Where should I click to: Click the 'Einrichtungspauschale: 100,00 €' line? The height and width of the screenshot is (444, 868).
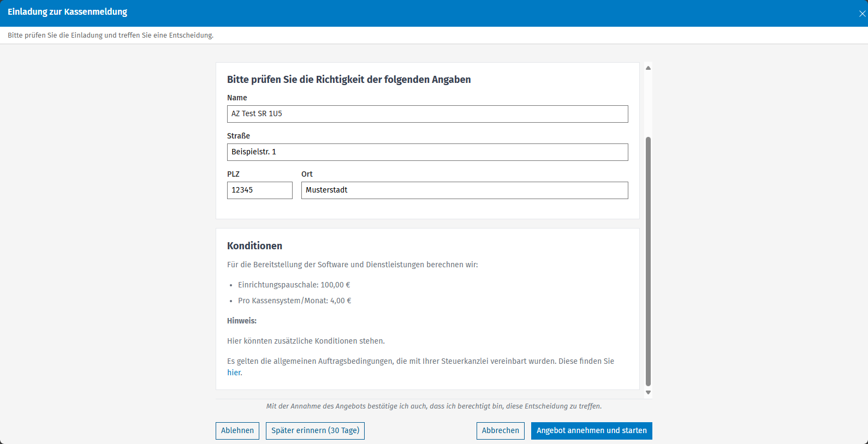pos(294,285)
